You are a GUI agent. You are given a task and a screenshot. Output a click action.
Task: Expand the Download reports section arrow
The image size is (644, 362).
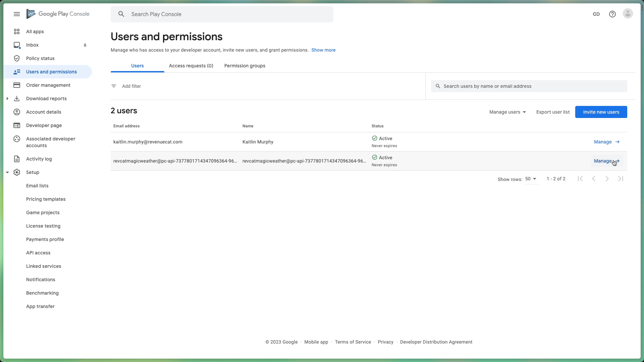click(x=7, y=99)
